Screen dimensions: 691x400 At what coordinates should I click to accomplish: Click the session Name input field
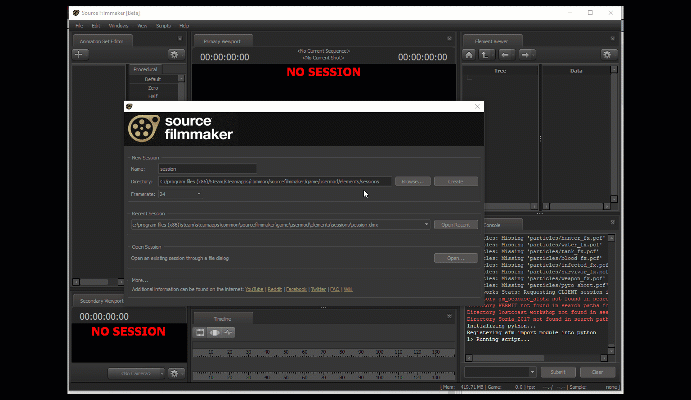207,169
